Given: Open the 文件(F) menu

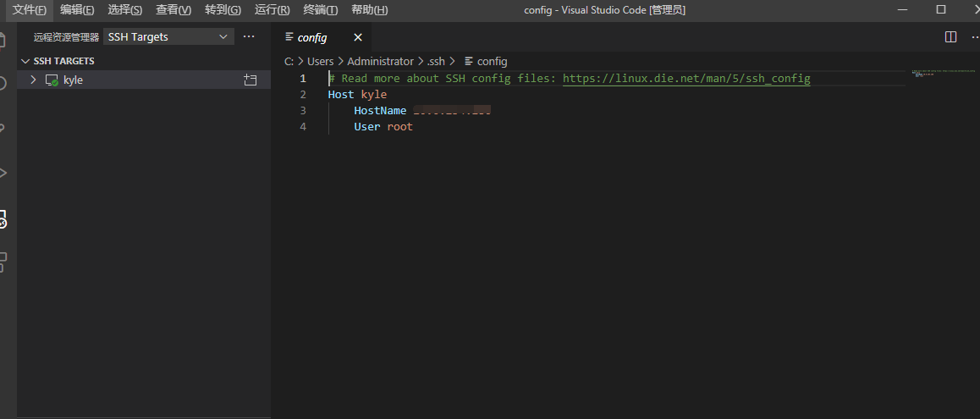Looking at the screenshot, I should pyautogui.click(x=30, y=10).
